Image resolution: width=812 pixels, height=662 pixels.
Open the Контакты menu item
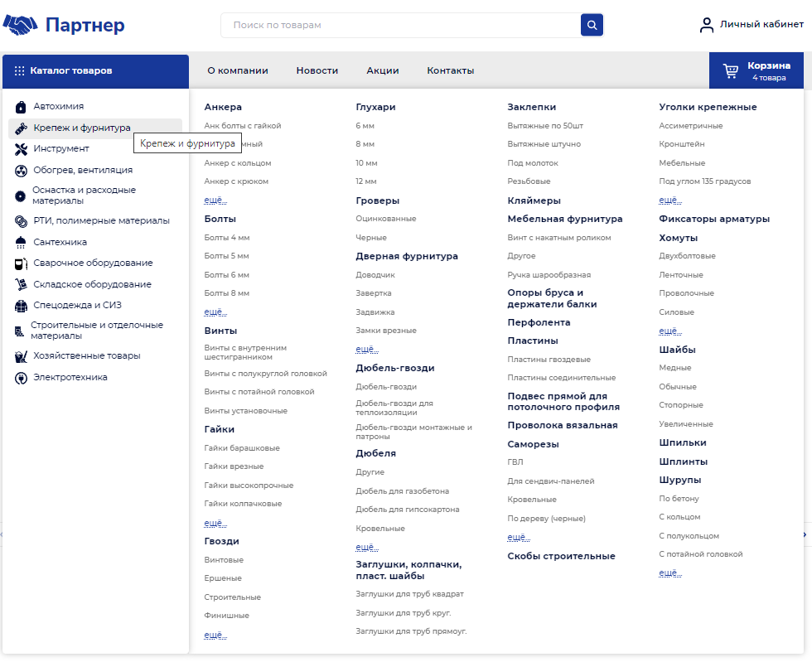point(451,71)
